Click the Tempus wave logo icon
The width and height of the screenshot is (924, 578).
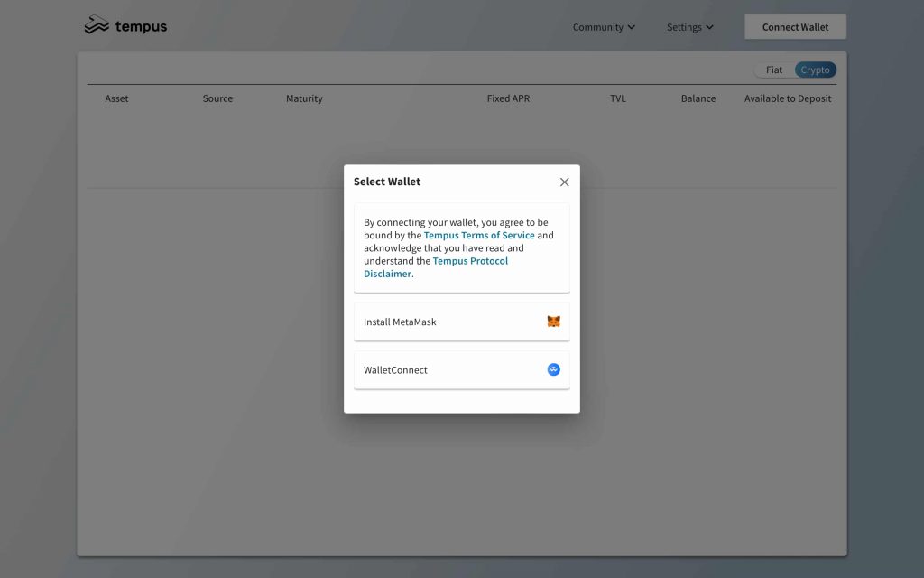[97, 25]
